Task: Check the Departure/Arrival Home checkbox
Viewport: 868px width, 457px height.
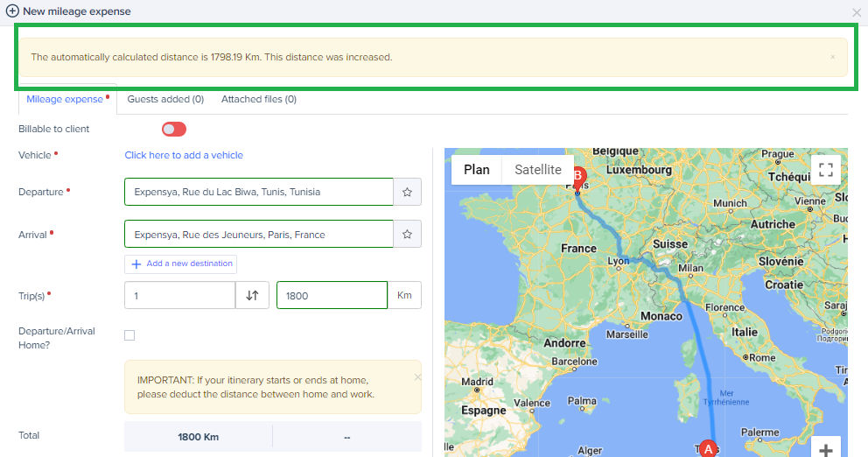Action: 129,335
